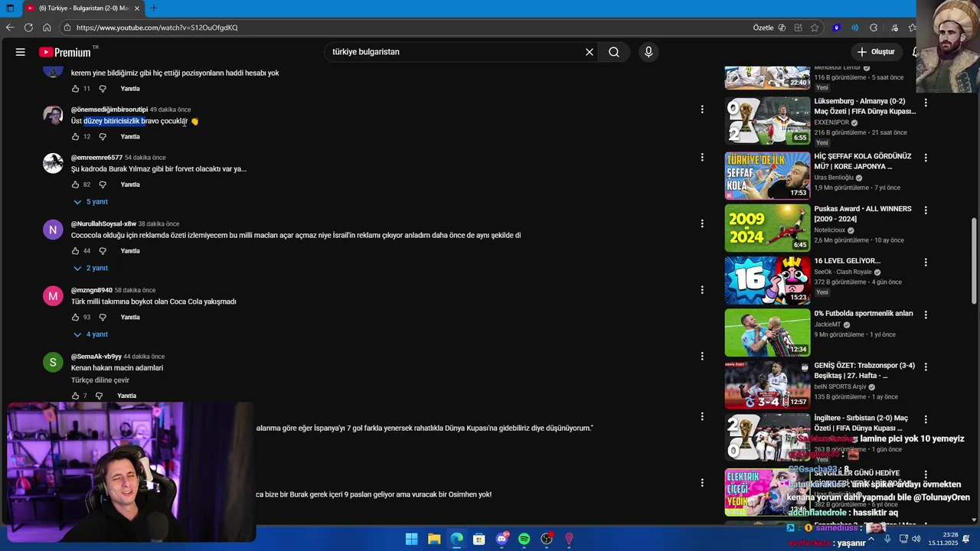Open the @emreemre6577 channel link
The image size is (980, 551).
click(x=96, y=158)
